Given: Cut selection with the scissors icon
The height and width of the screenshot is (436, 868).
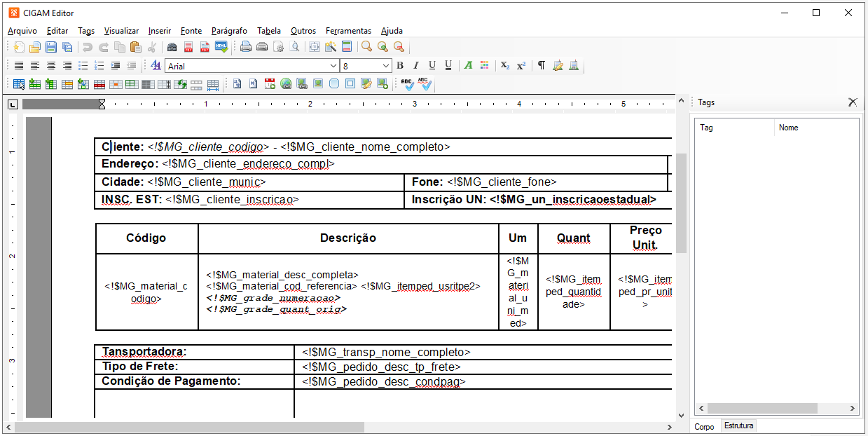Looking at the screenshot, I should pyautogui.click(x=151, y=47).
